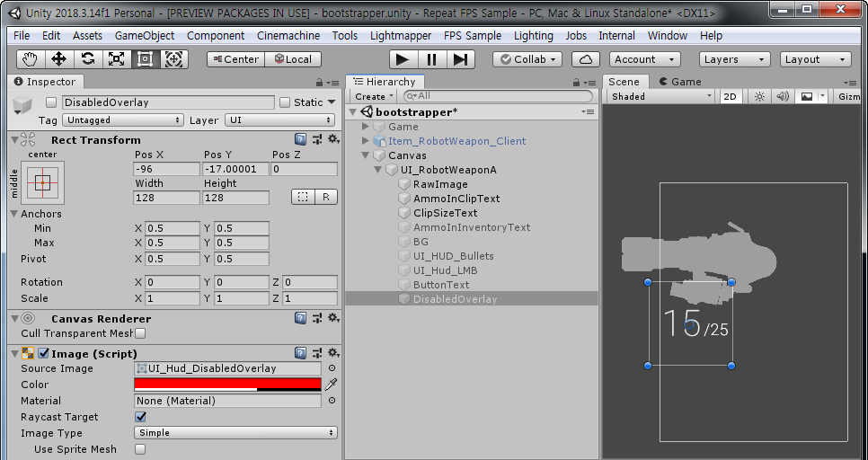Open the Collab button
Screen dimensions: 868x460
(x=527, y=59)
